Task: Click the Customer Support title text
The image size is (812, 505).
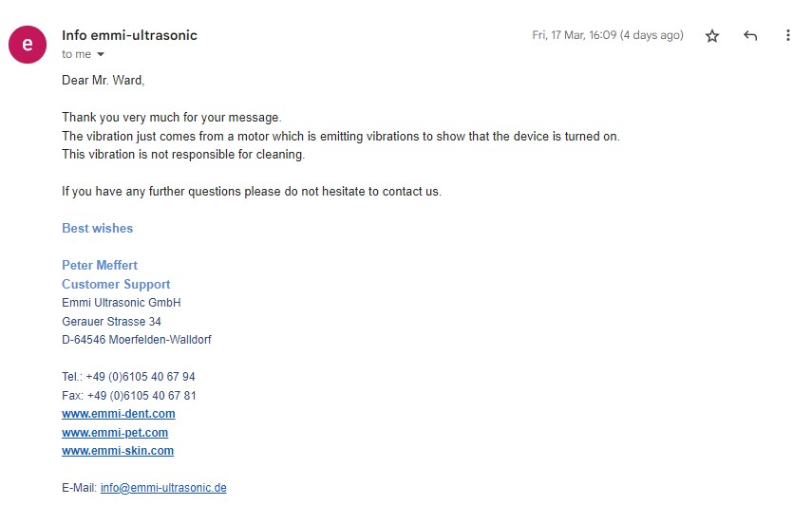Action: tap(116, 284)
